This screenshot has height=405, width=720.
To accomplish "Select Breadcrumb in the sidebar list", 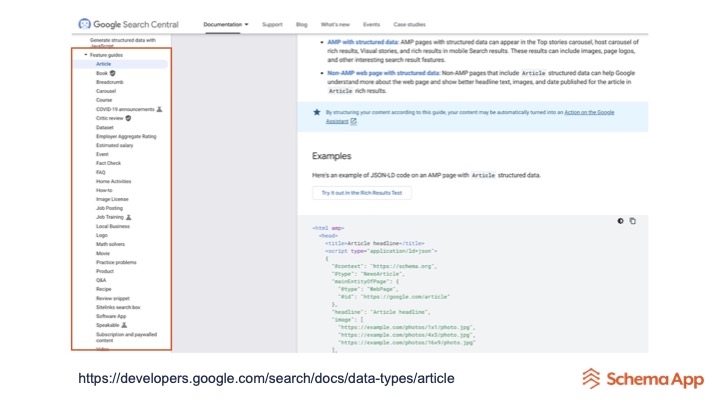I will pyautogui.click(x=110, y=82).
